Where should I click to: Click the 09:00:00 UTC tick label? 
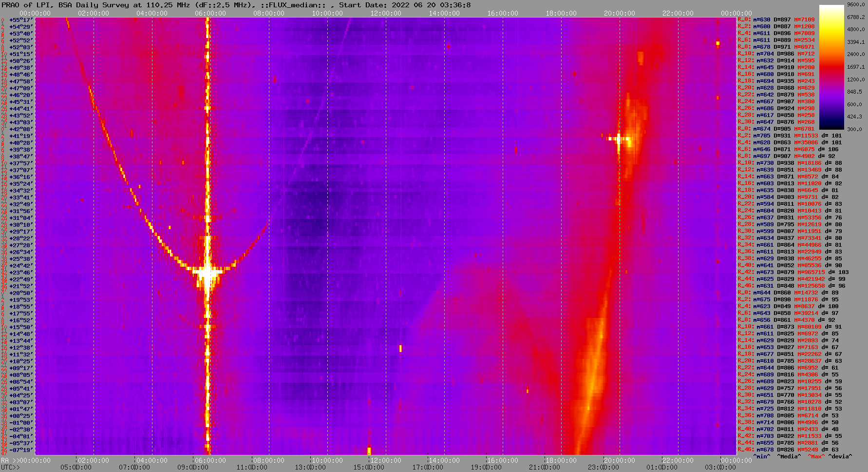click(x=193, y=467)
